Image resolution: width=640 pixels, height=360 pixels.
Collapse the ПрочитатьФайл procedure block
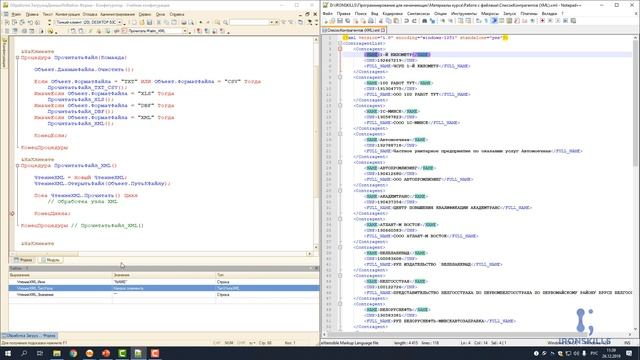coord(18,58)
